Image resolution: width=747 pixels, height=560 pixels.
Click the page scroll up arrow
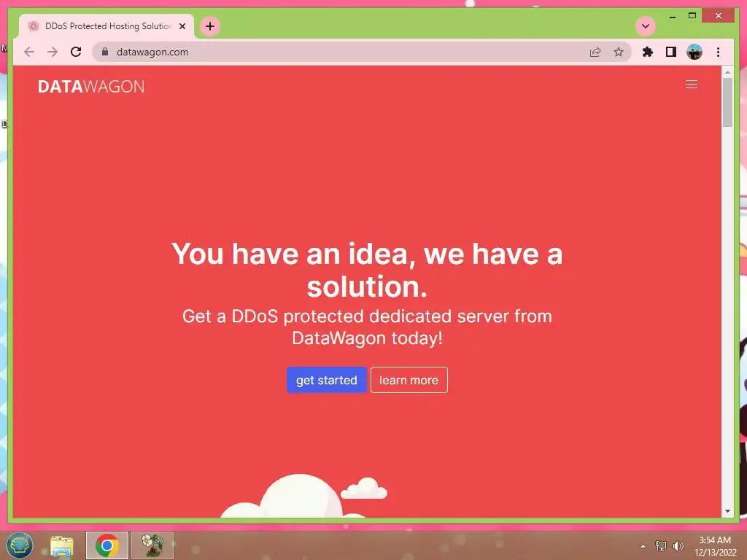[x=727, y=72]
